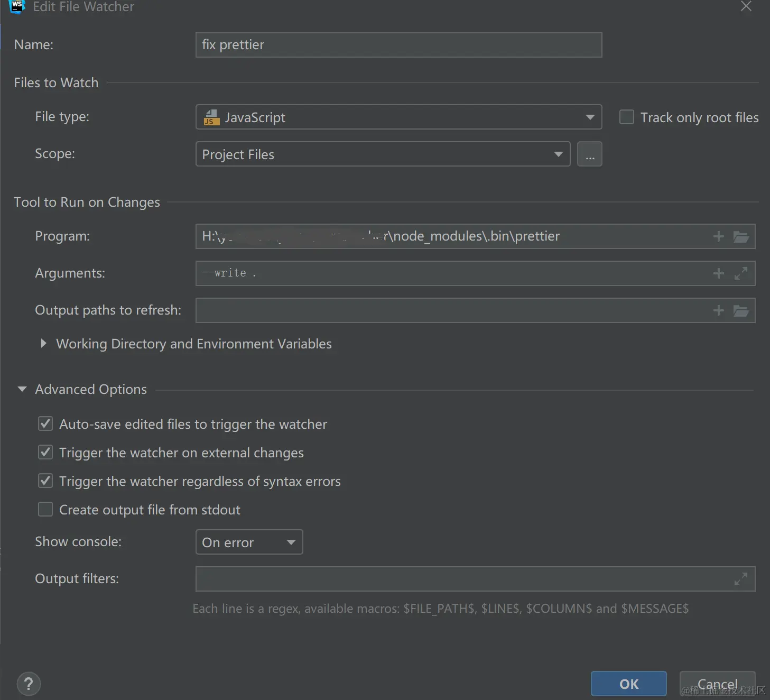Enable Track only root files checkbox
The height and width of the screenshot is (700, 770).
tap(626, 117)
